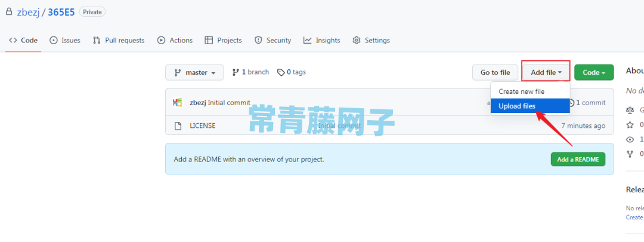Click the '7 minutes ago' timestamp

[x=583, y=125]
